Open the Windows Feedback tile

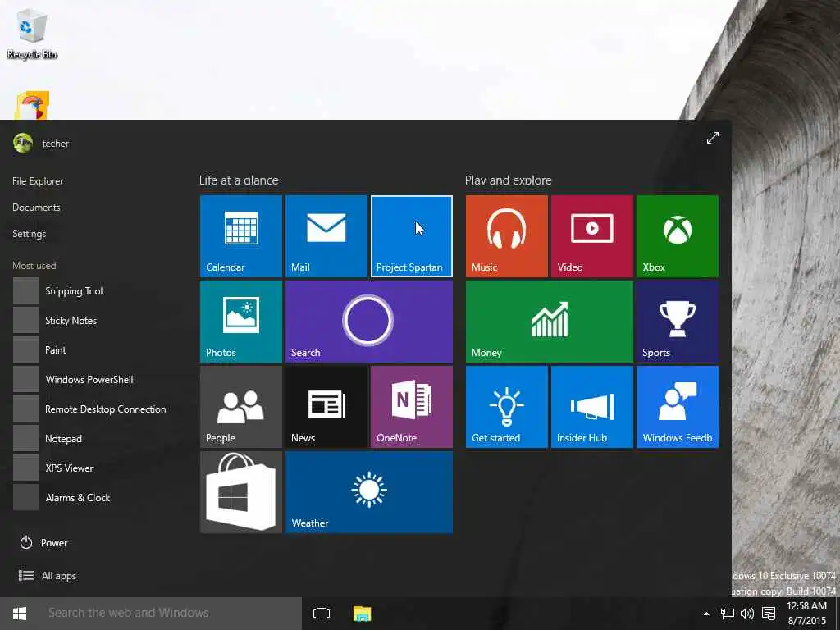[x=677, y=407]
